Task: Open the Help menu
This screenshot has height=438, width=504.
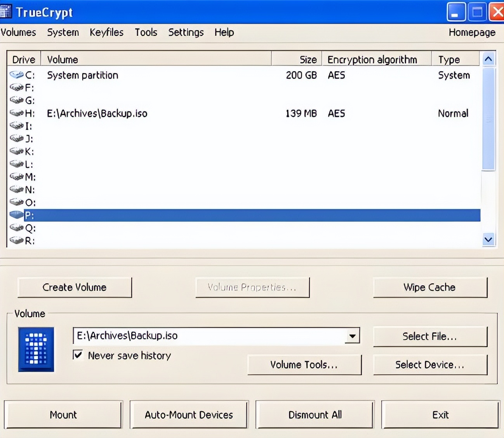Action: [224, 32]
